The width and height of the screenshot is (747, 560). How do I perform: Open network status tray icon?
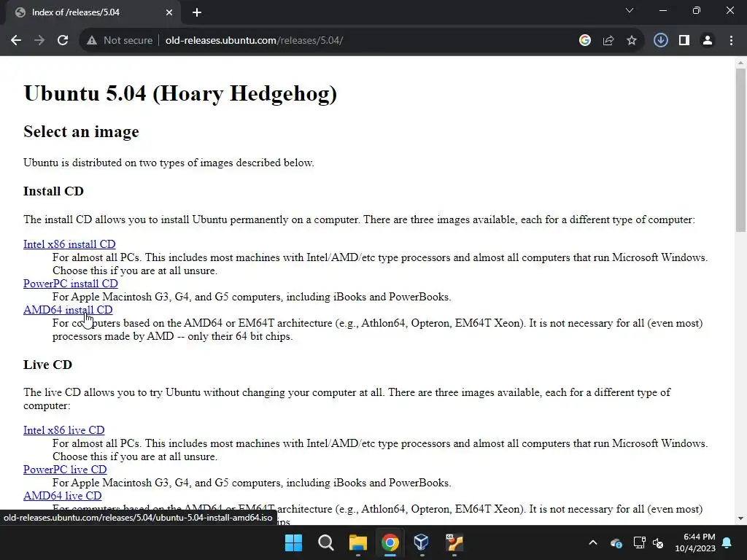pyautogui.click(x=639, y=542)
